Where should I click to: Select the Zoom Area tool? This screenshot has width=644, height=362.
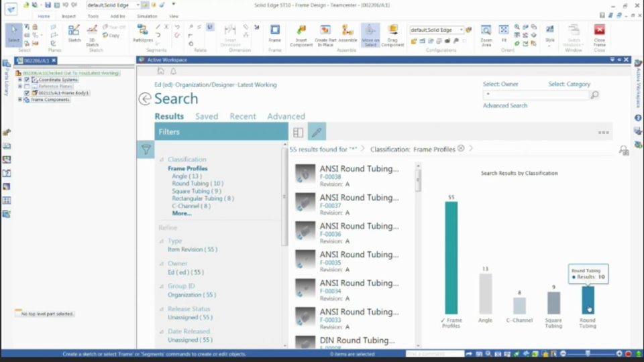pyautogui.click(x=486, y=34)
